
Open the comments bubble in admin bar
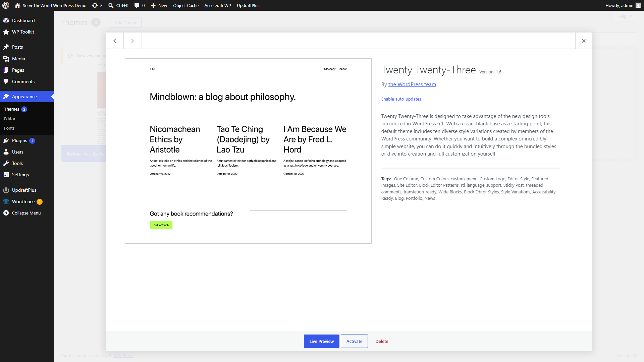pyautogui.click(x=137, y=5)
